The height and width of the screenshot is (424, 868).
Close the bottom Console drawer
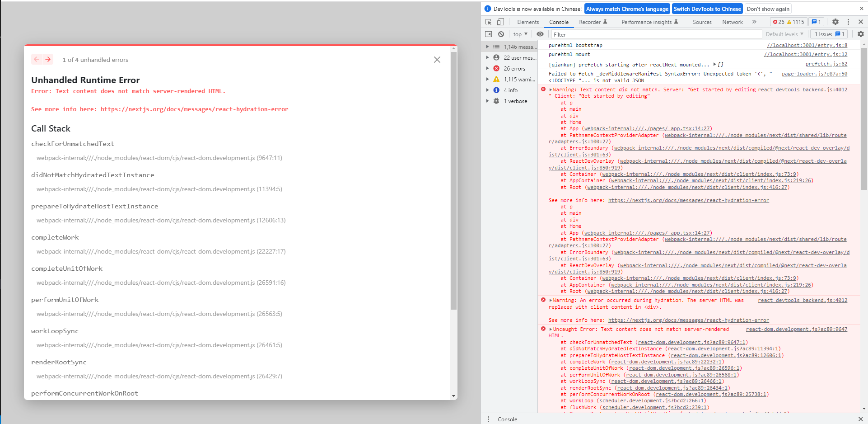click(x=860, y=419)
